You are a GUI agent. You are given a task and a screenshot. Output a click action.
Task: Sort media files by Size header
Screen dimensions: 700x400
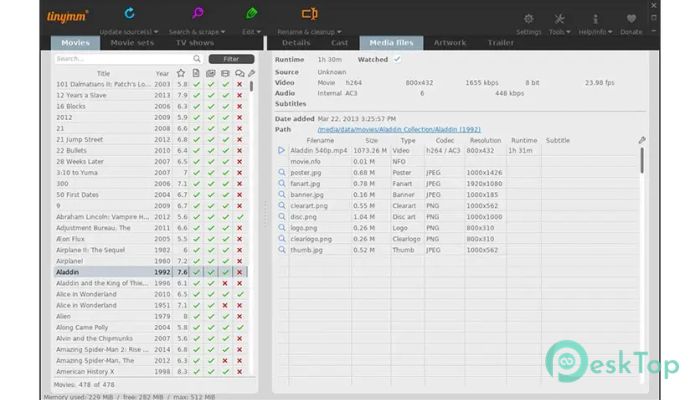click(371, 140)
